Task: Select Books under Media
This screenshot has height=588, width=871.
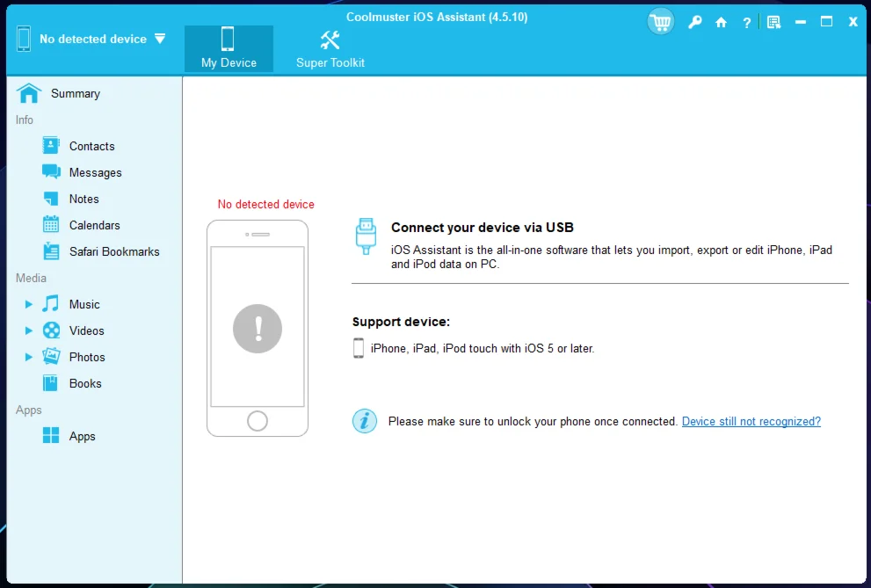Action: pyautogui.click(x=85, y=383)
